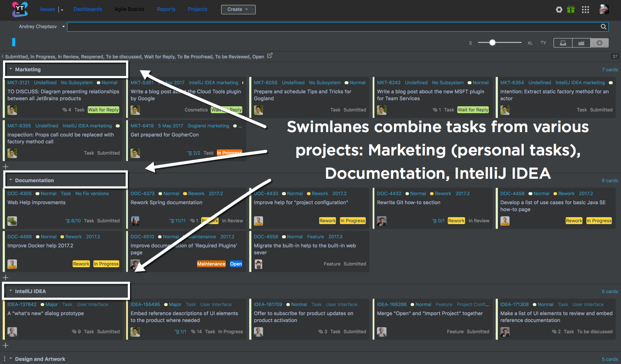Click the magnifier icon in the search box
This screenshot has height=364, width=621.
603,27
